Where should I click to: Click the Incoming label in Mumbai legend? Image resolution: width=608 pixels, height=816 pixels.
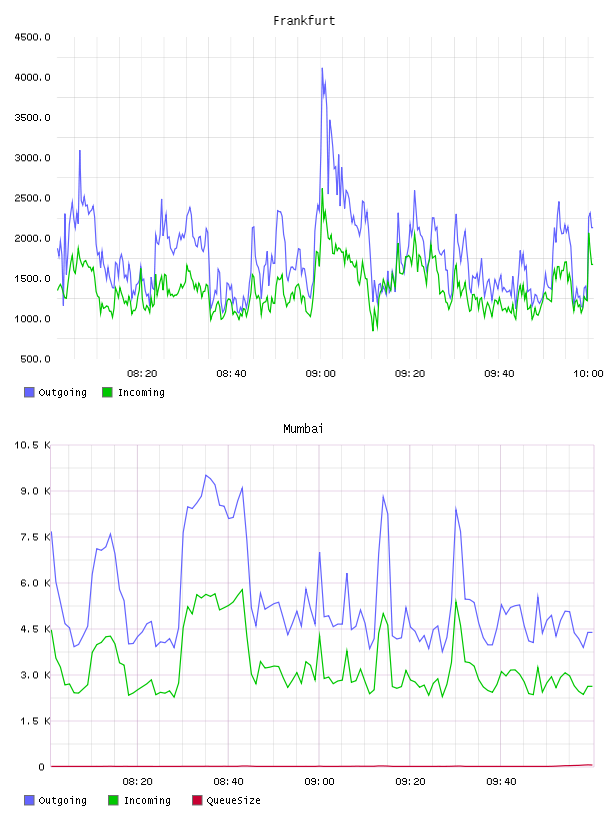coord(147,800)
